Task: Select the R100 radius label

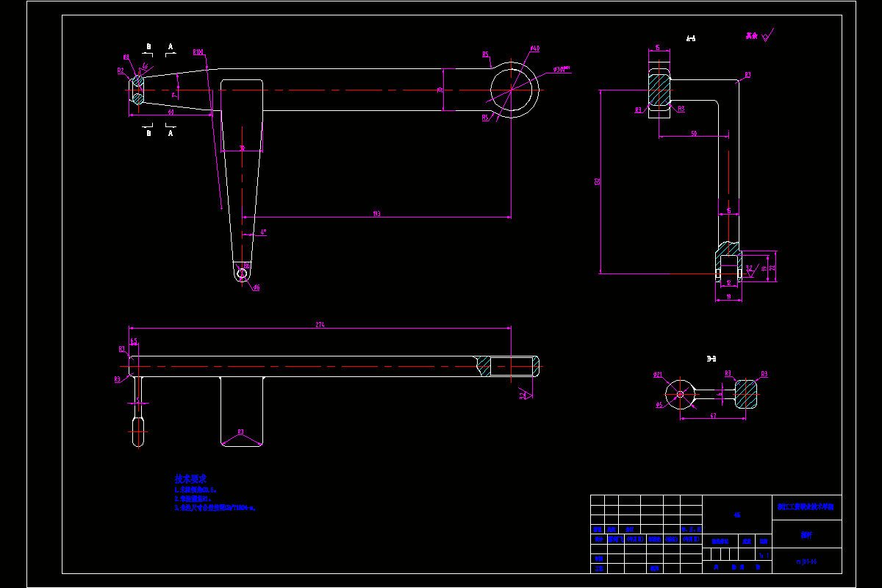Action: (198, 52)
